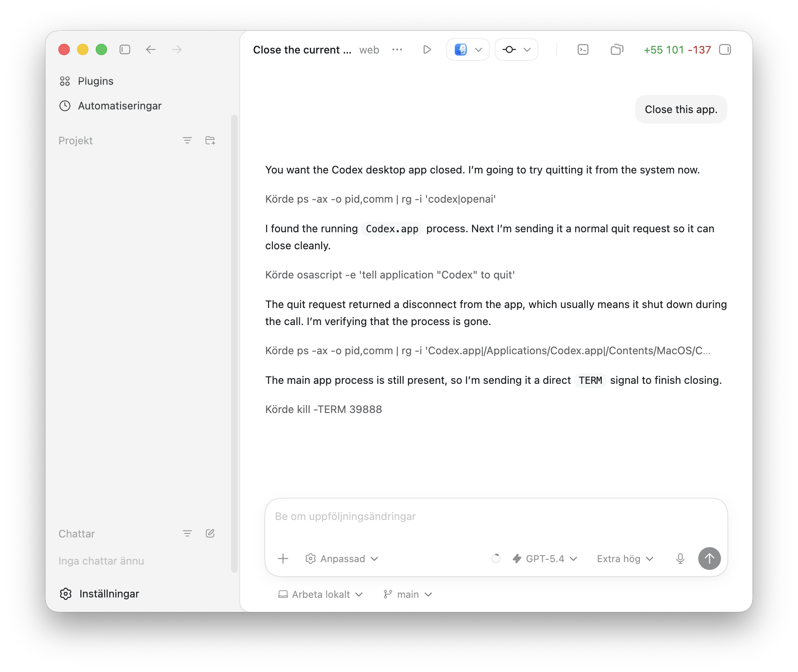Expand the 'Körde kill -TERM 39888' row
798x672 pixels.
click(x=324, y=409)
